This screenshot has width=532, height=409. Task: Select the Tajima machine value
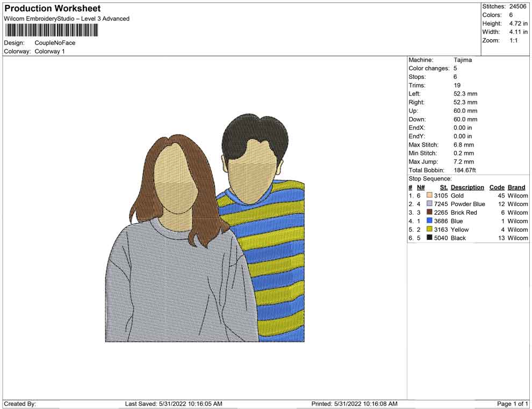pyautogui.click(x=463, y=60)
